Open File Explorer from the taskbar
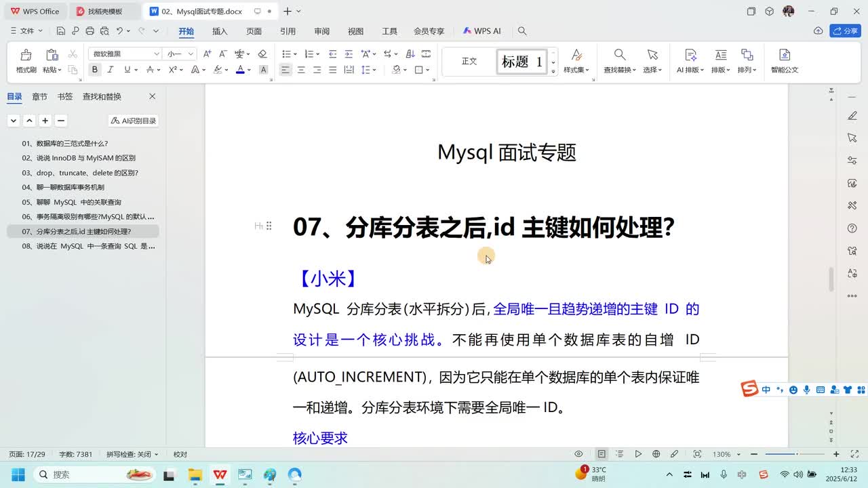The height and width of the screenshot is (488, 868). tap(195, 474)
